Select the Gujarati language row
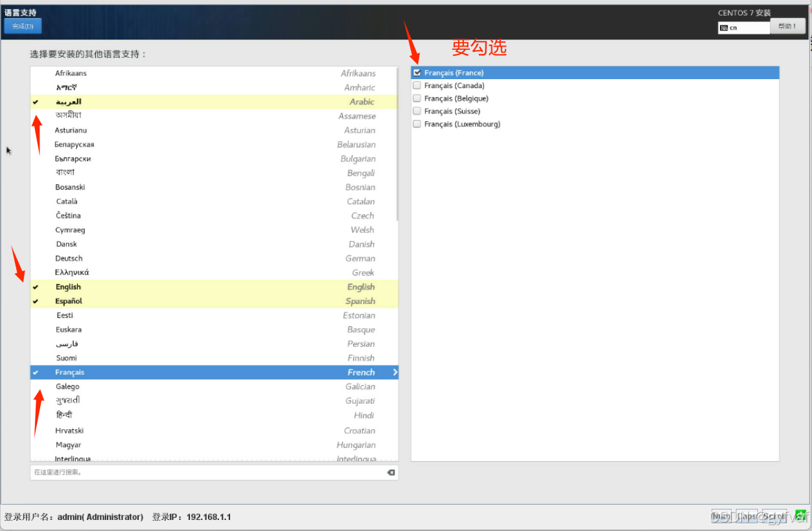The width and height of the screenshot is (812, 531). 213,401
